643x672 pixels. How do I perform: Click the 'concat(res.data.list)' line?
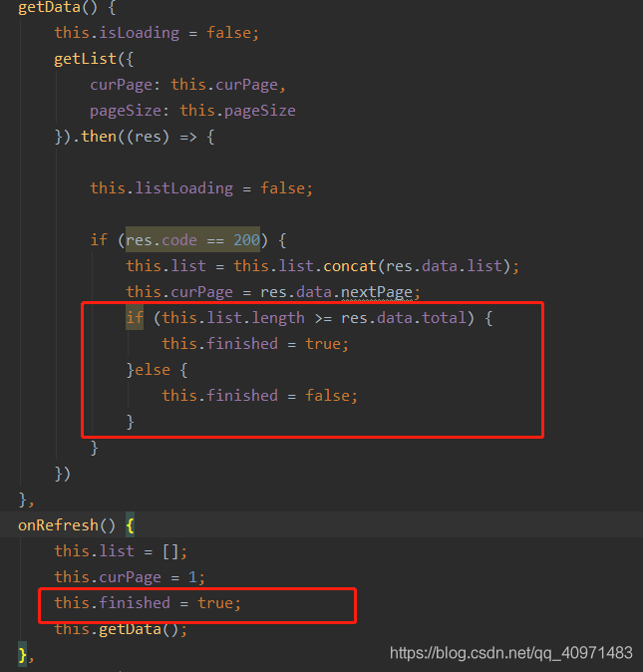323,266
